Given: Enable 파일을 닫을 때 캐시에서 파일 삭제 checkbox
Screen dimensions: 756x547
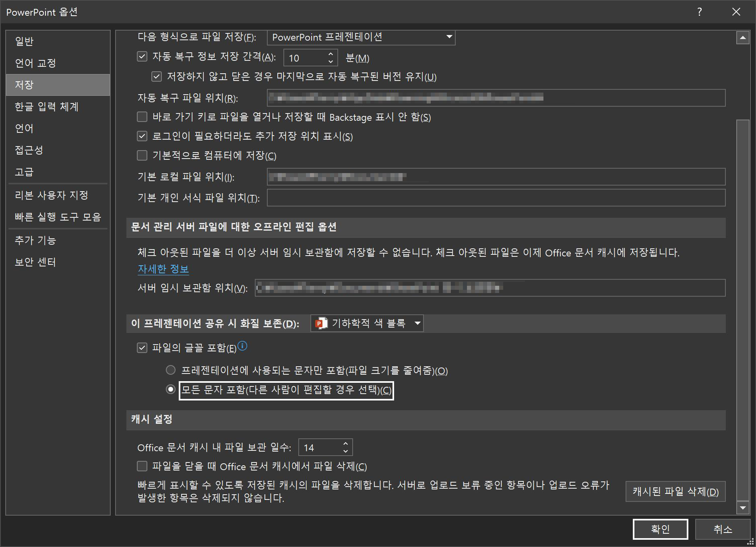Looking at the screenshot, I should [x=142, y=466].
